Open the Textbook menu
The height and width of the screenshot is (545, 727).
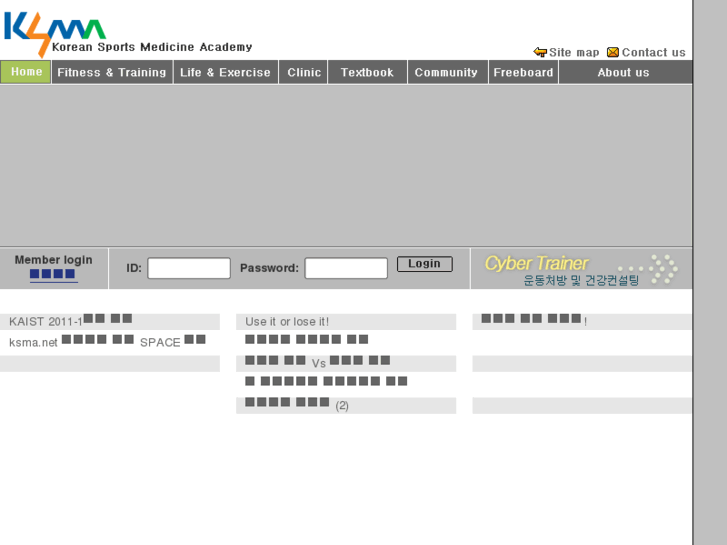click(x=367, y=72)
